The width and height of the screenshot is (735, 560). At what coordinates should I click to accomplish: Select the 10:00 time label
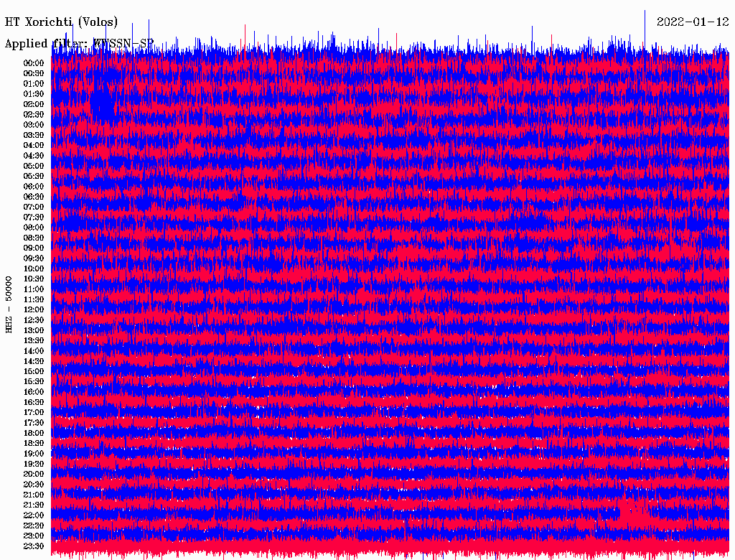pos(34,269)
